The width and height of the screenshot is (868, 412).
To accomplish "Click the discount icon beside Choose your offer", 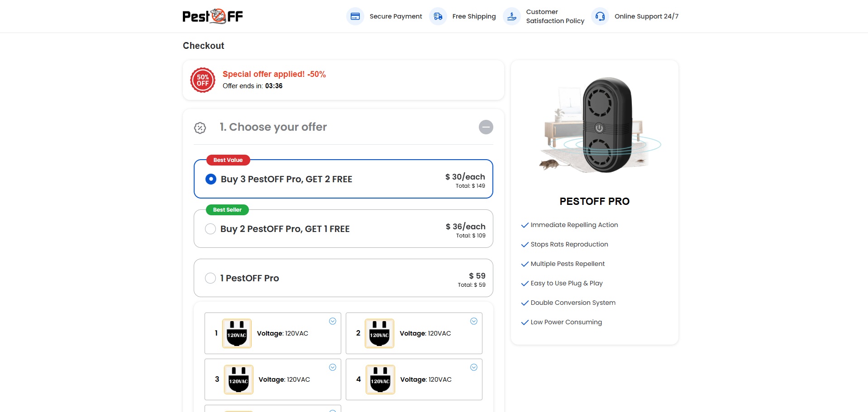I will point(200,128).
